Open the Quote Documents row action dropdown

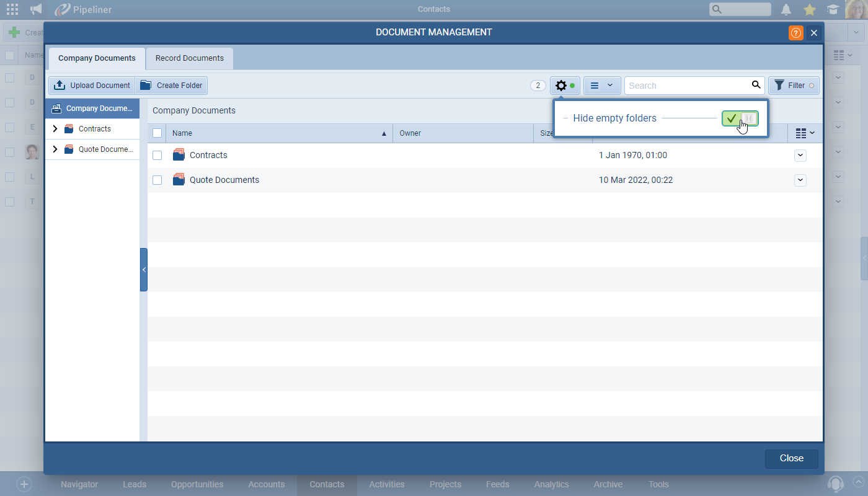(x=800, y=180)
